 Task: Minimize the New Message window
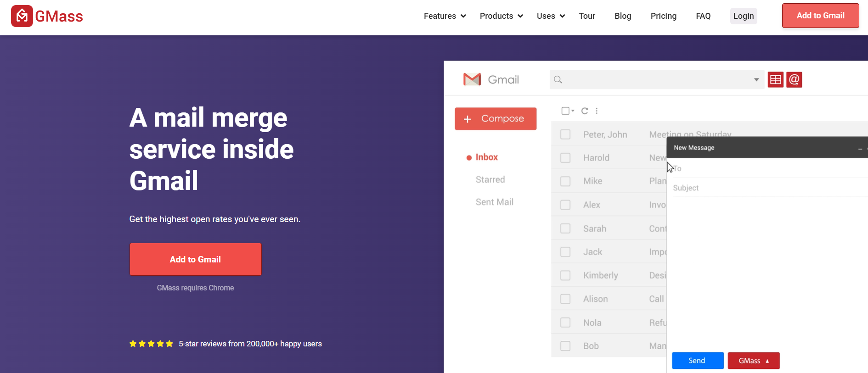[860, 149]
